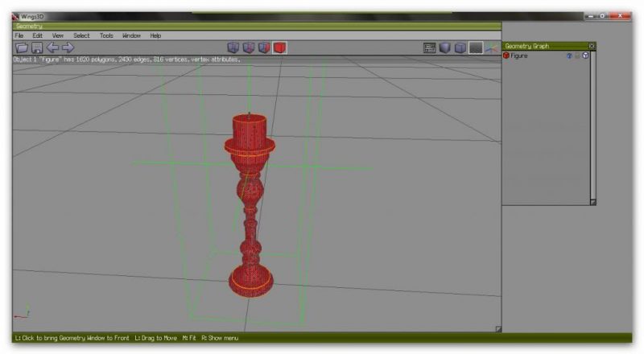The height and width of the screenshot is (354, 644).
Task: Close the Geometry Graph panel
Action: tap(592, 46)
